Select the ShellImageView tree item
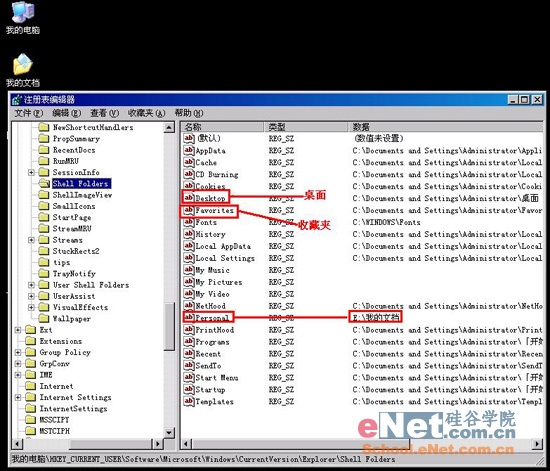 [x=82, y=195]
